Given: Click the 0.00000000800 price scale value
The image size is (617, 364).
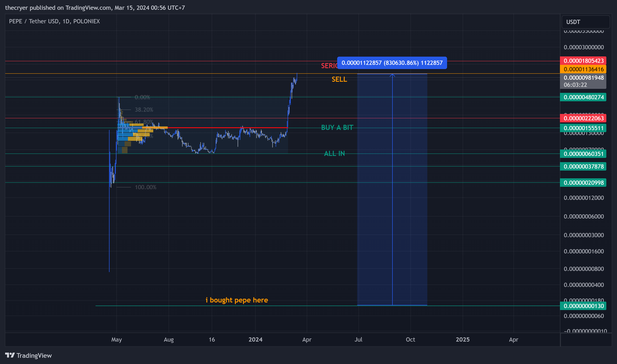Looking at the screenshot, I should tap(584, 269).
